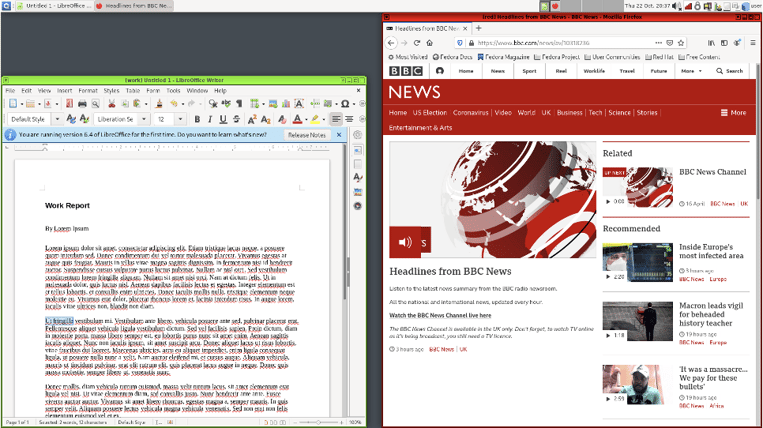The image size is (763, 428).
Task: Click the New Style from Selection icon
Action: pyautogui.click(x=84, y=119)
